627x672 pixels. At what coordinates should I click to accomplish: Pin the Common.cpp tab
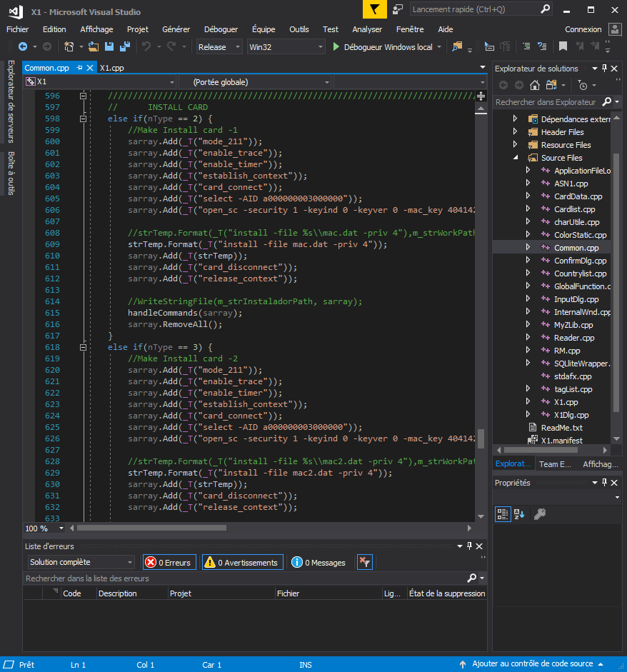(x=79, y=68)
